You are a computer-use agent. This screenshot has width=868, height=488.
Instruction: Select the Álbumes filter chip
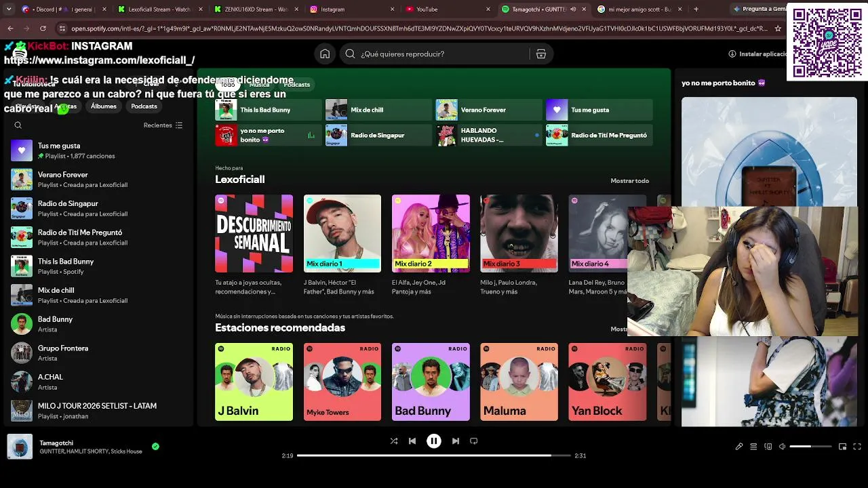tap(104, 106)
